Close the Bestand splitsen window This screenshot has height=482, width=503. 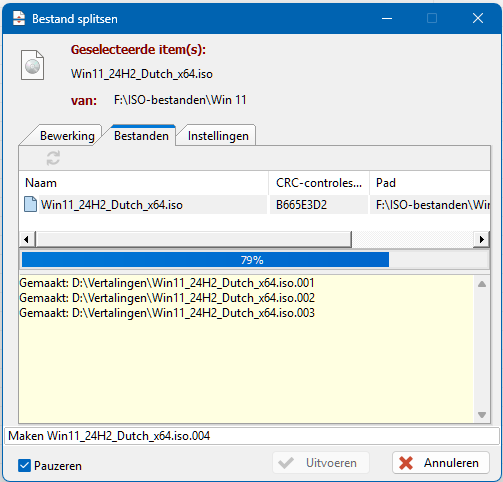click(478, 18)
